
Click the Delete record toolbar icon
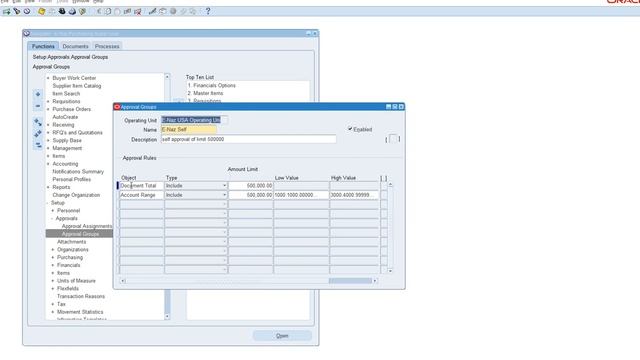pos(138,11)
